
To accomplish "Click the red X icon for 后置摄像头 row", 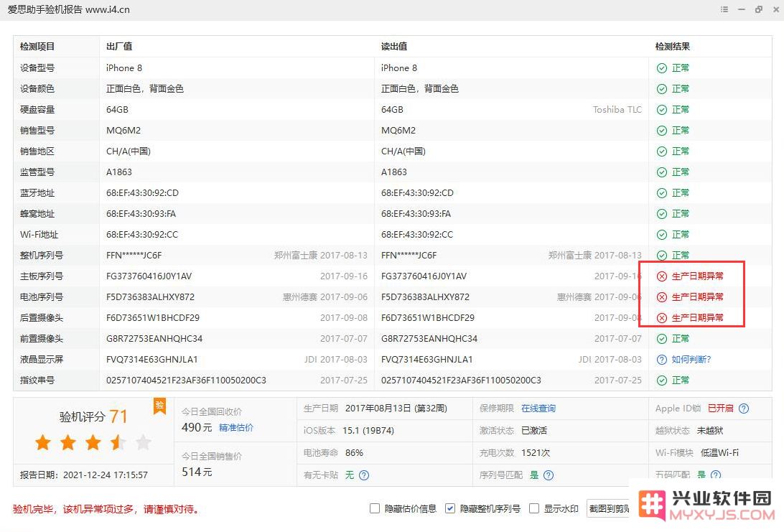I will [661, 318].
